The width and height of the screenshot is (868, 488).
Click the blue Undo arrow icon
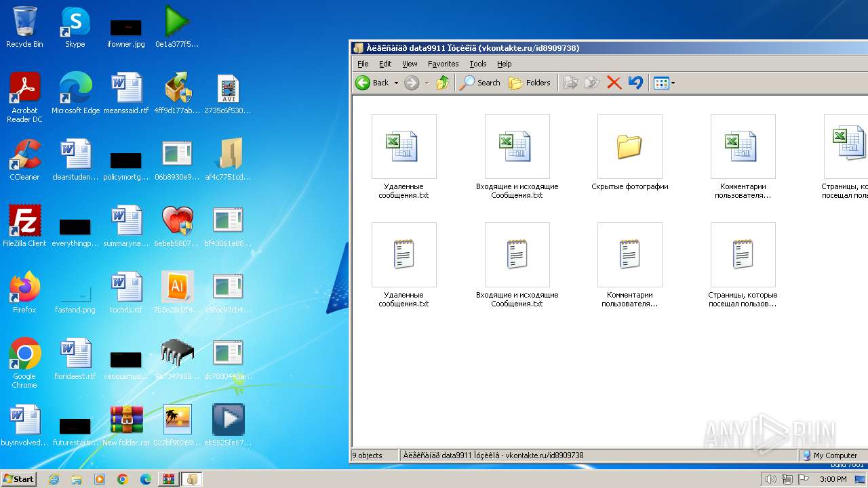635,83
